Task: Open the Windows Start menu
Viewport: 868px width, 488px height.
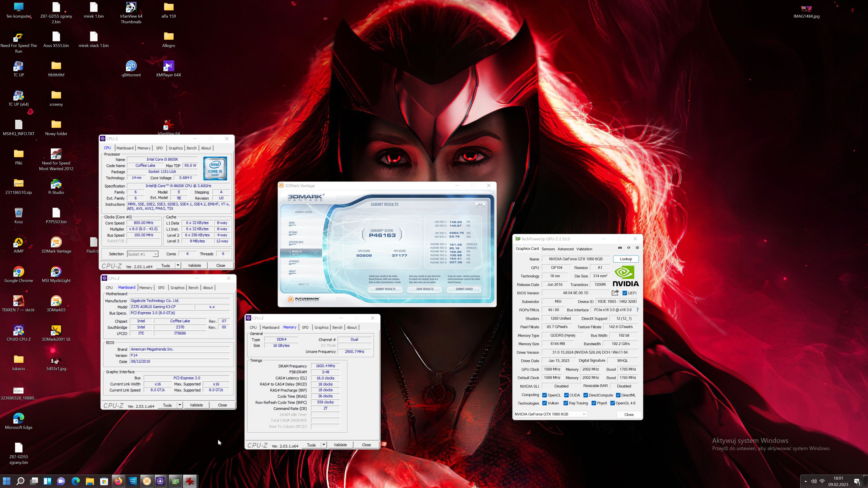Action: click(6, 481)
